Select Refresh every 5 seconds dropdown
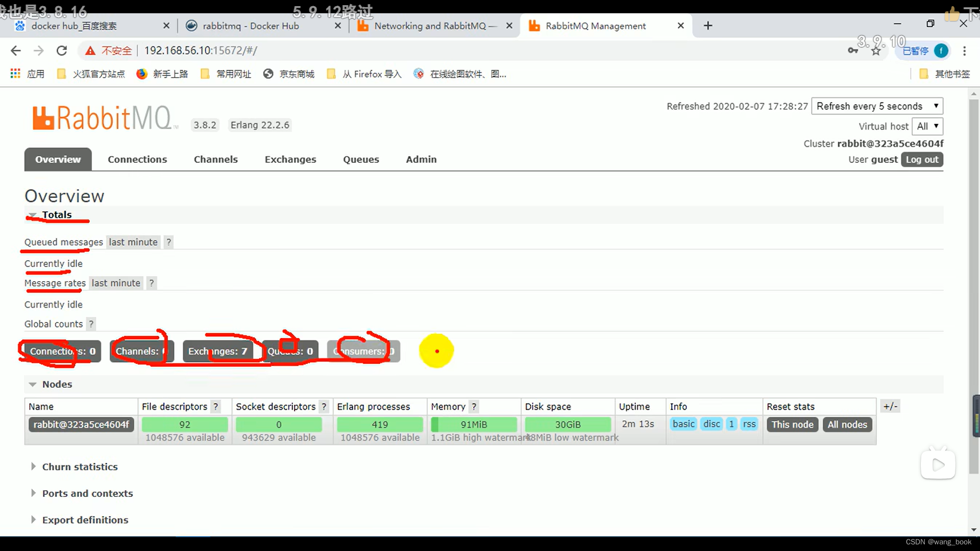The height and width of the screenshot is (551, 980). (x=876, y=106)
